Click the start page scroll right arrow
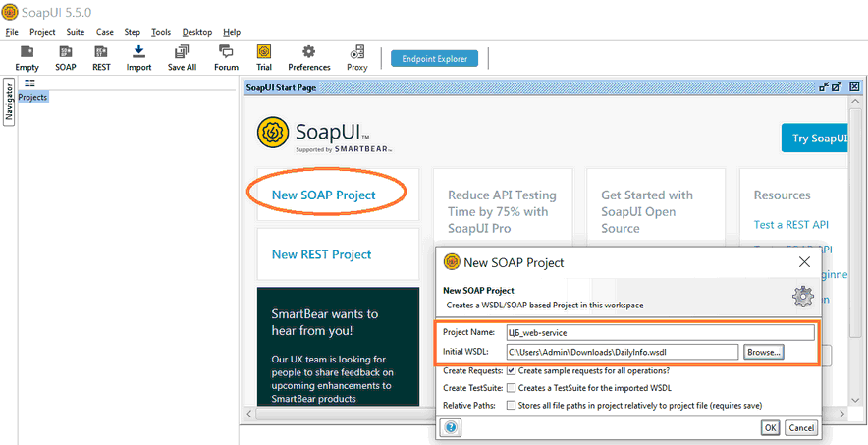The width and height of the screenshot is (868, 445). [x=842, y=414]
